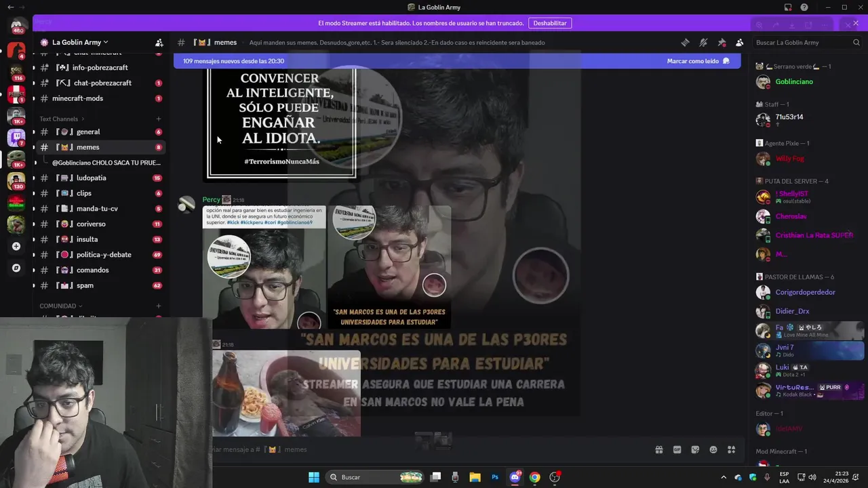Open the info-pobrezacraft channel
The image size is (868, 488).
point(100,68)
